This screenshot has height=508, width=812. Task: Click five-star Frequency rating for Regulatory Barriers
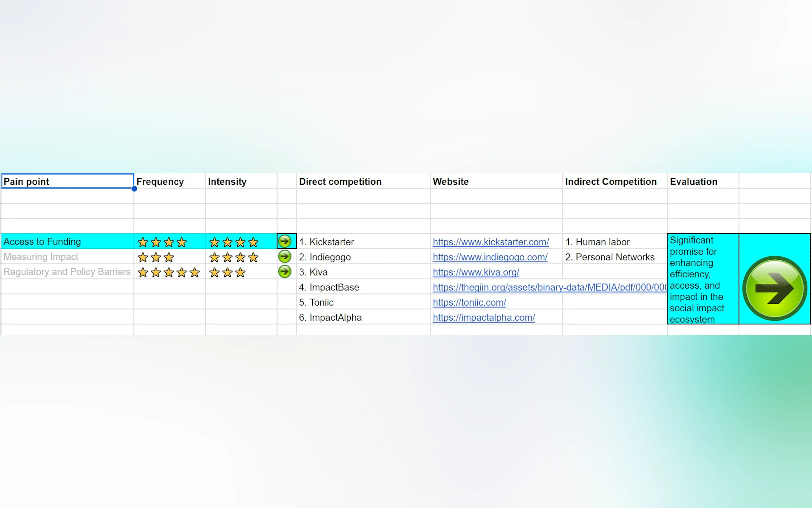coord(168,273)
